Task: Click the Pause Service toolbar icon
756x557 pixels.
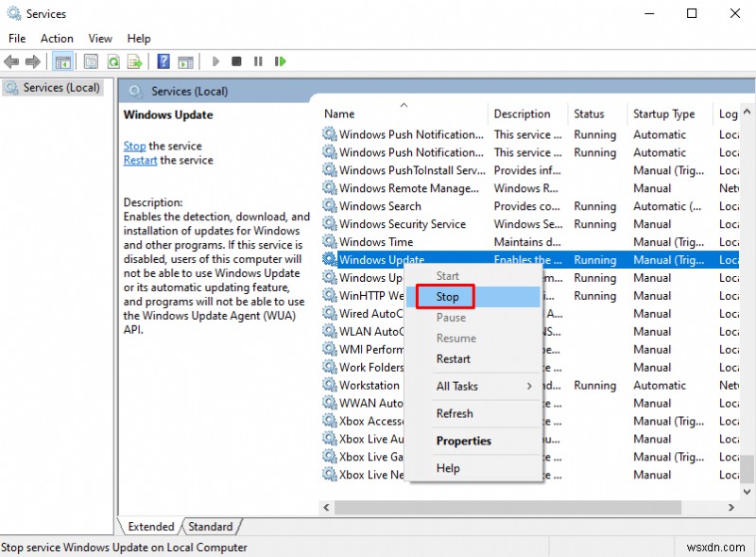Action: [258, 61]
